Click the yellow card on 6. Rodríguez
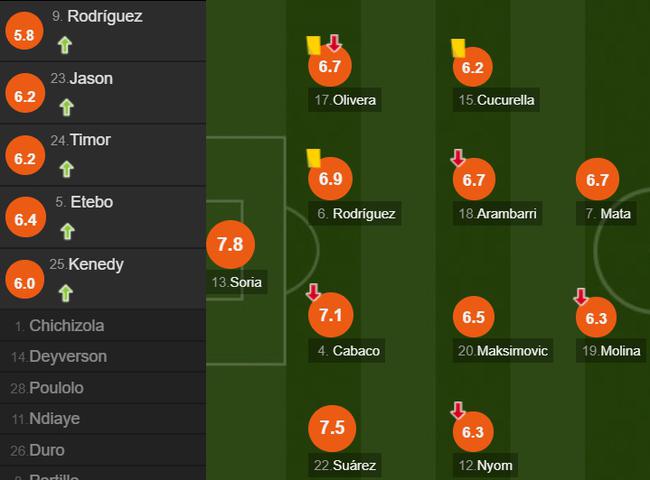Viewport: 650px width, 480px height. pos(313,158)
